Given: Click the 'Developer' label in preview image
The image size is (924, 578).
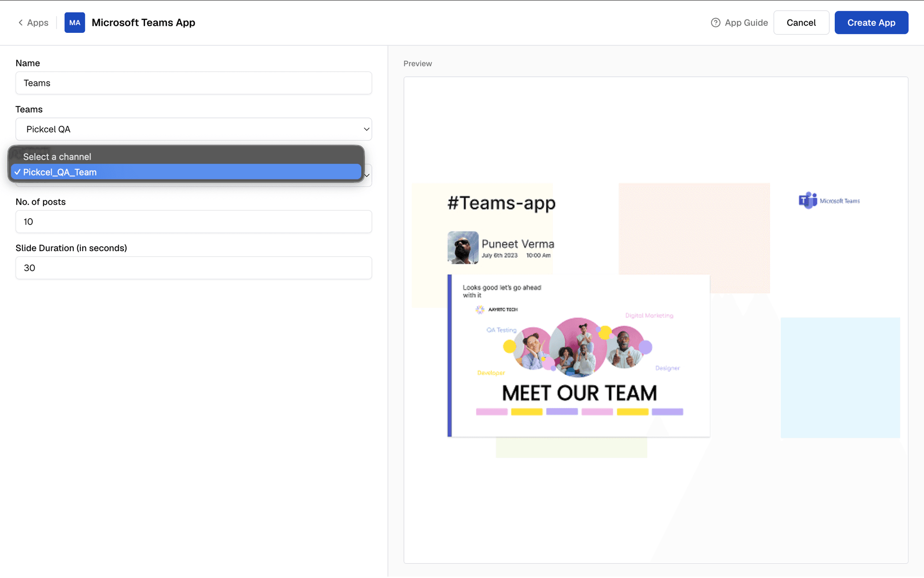Looking at the screenshot, I should coord(491,373).
